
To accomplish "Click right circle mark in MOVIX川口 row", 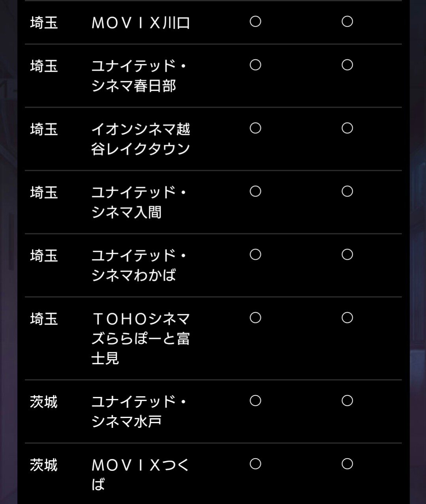I will click(x=347, y=21).
